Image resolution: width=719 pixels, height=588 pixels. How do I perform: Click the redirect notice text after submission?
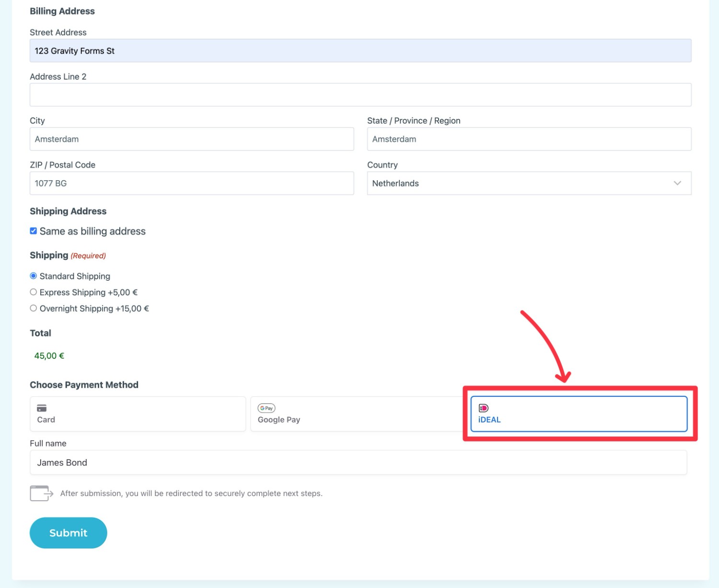[191, 494]
